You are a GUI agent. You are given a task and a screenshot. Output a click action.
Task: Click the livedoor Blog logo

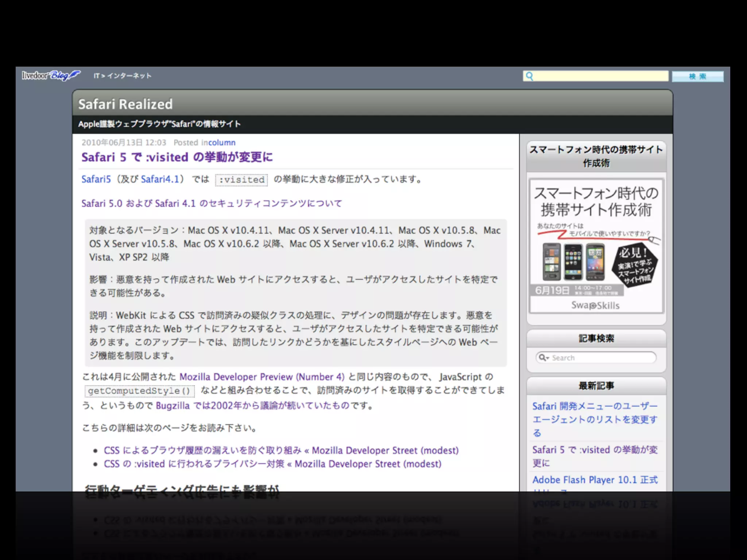[x=51, y=75]
